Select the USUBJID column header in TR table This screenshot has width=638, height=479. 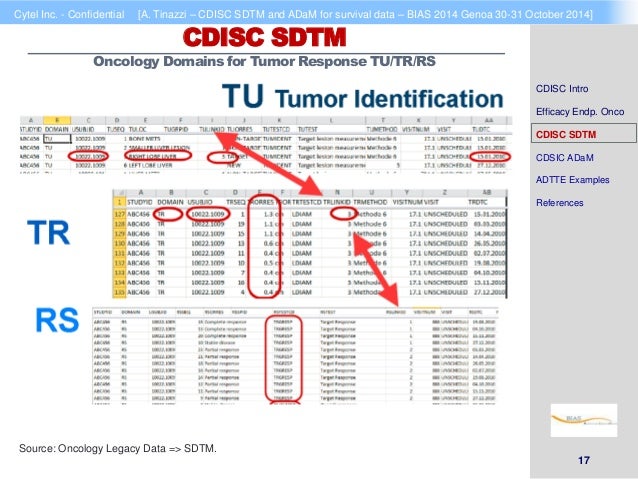200,202
